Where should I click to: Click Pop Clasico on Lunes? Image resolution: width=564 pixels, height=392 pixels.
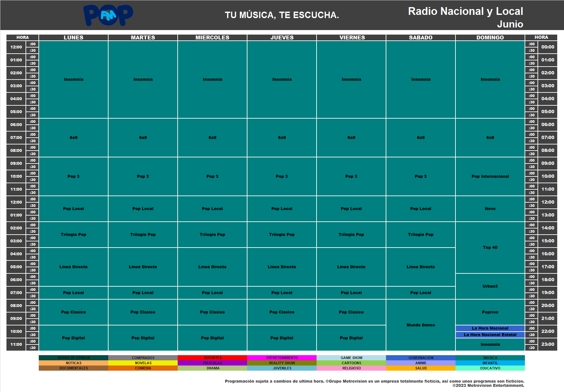[x=73, y=312]
